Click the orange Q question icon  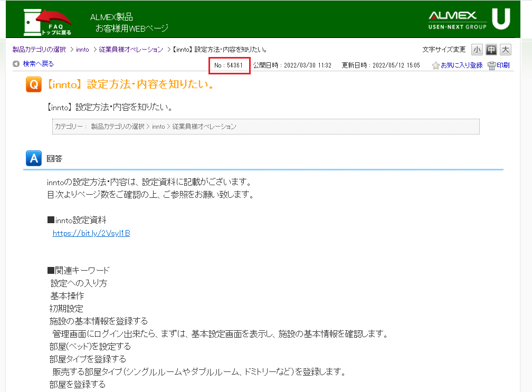pyautogui.click(x=33, y=84)
